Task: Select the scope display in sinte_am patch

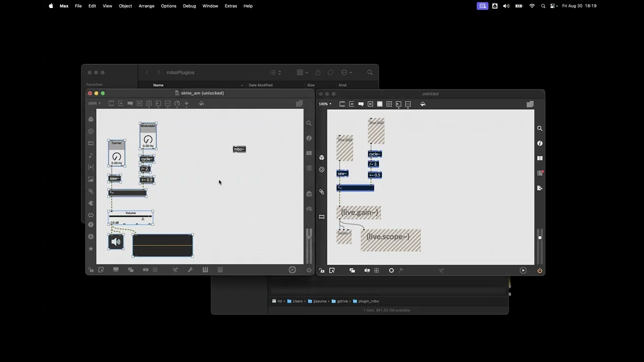Action: [x=163, y=245]
